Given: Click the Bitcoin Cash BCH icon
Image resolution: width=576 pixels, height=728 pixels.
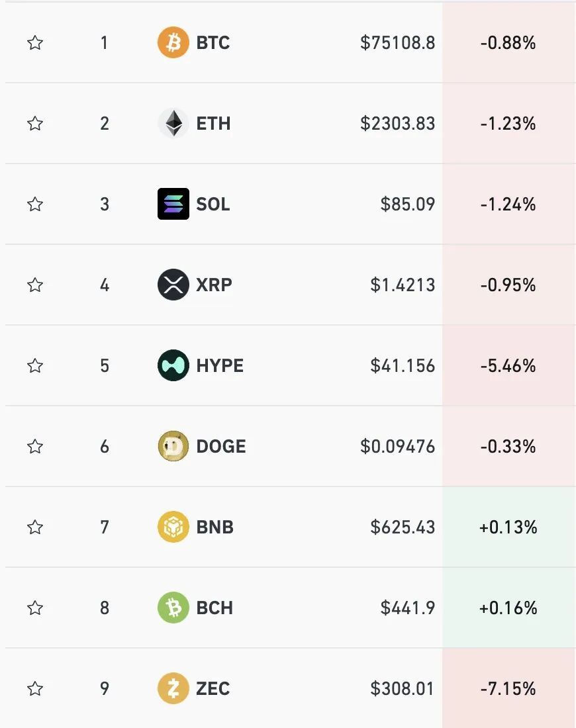Looking at the screenshot, I should (x=173, y=608).
